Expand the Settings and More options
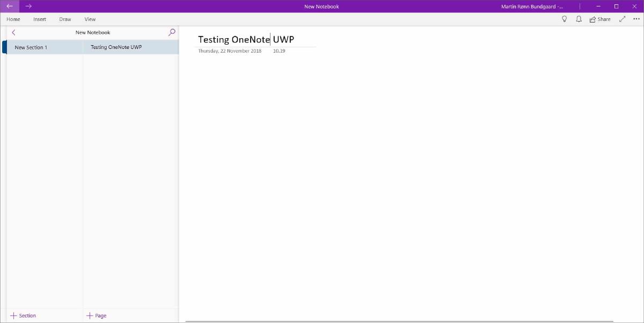644x323 pixels. pos(636,19)
